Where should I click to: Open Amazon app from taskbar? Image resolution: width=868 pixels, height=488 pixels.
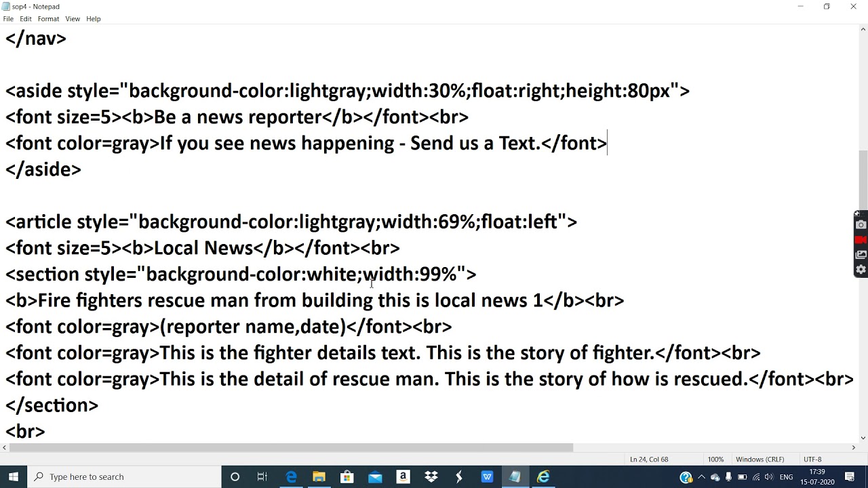tap(403, 476)
